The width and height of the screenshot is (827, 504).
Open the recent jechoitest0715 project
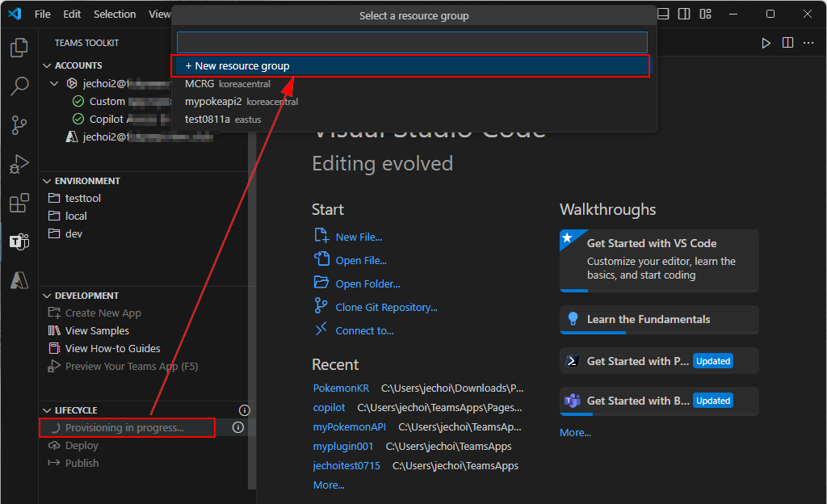(x=346, y=466)
